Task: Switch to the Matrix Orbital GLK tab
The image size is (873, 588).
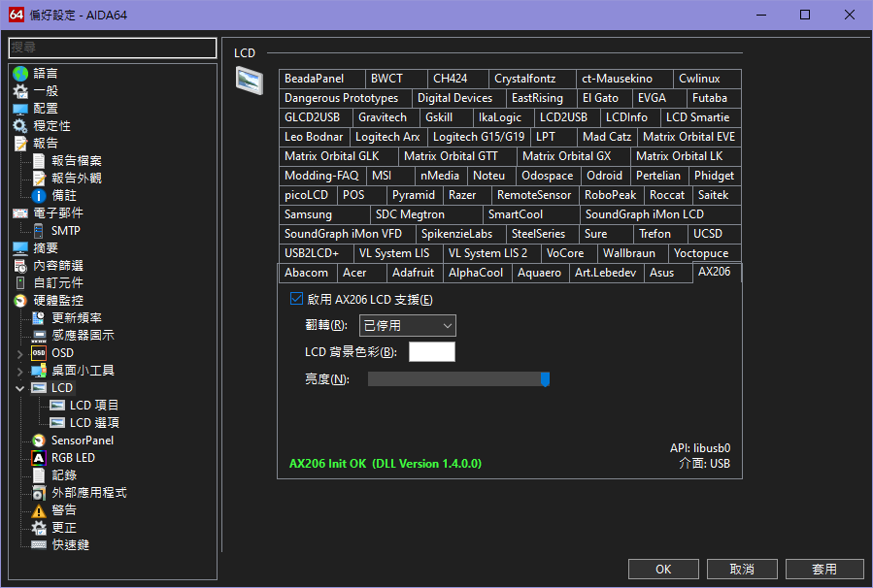Action: pos(339,156)
